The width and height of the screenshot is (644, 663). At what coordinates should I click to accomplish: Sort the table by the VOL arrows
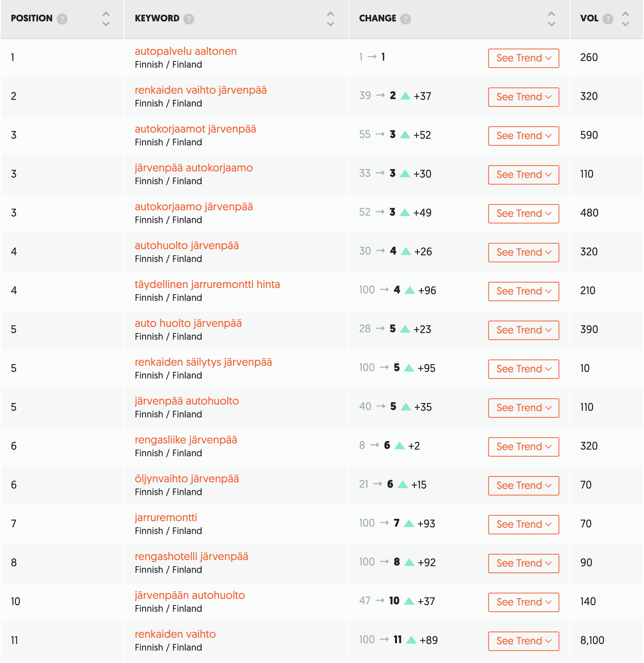(625, 19)
